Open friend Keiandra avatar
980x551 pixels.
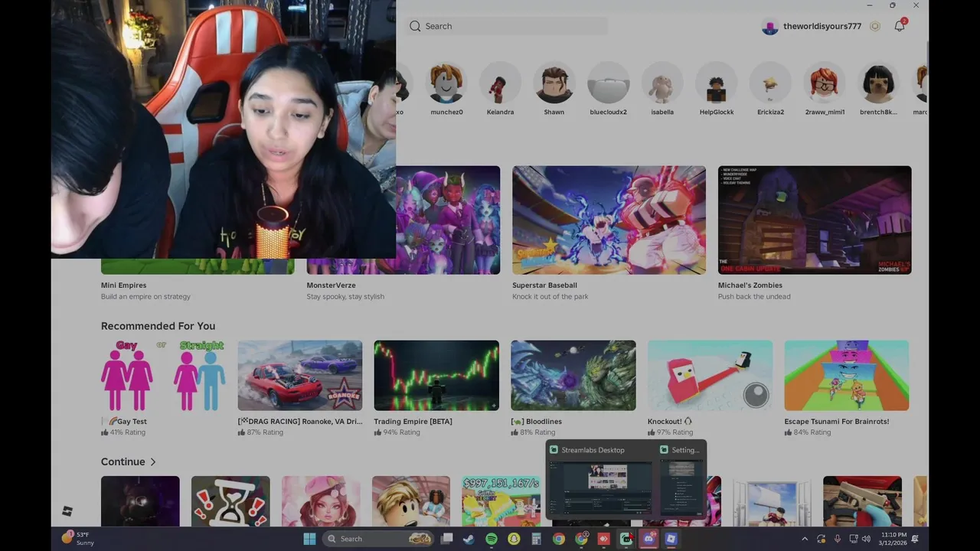500,83
